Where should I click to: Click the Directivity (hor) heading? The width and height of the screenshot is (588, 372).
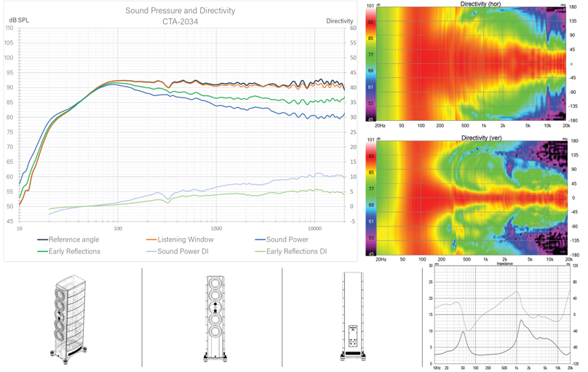coord(480,4)
